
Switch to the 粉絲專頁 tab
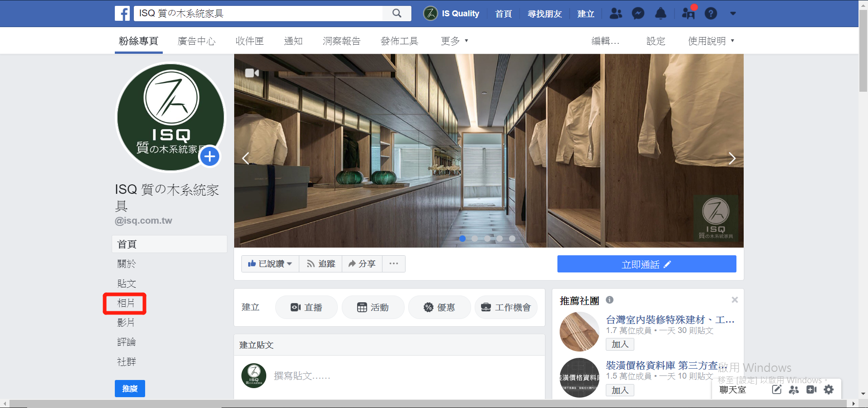click(138, 41)
